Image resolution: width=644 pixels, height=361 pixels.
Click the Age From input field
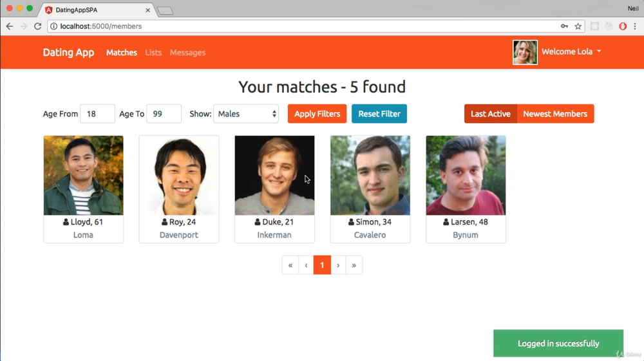pos(97,114)
